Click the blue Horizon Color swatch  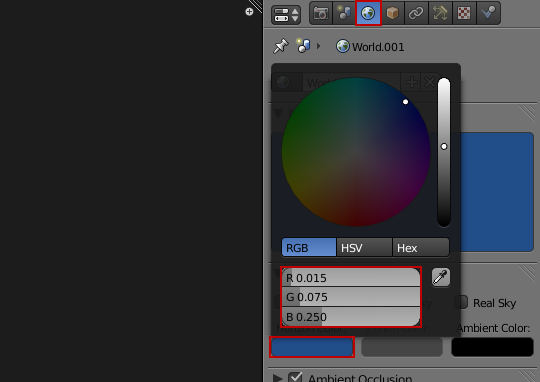click(312, 347)
